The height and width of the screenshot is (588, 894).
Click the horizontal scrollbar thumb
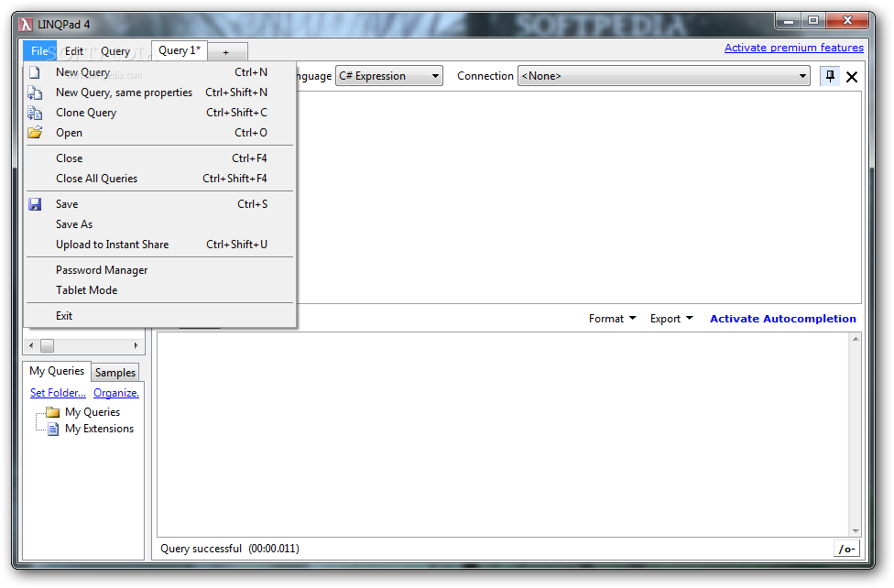[48, 345]
